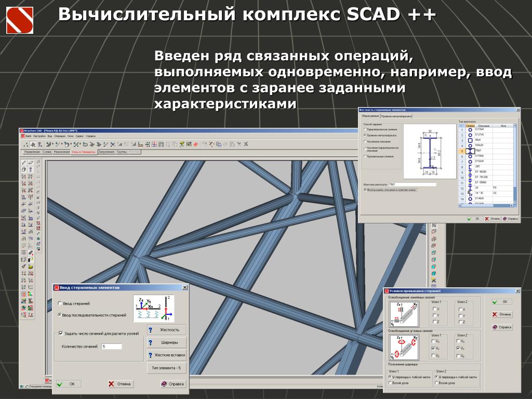Click the 'Тип элемента - 5' button
This screenshot has width=532, height=399.
click(167, 368)
